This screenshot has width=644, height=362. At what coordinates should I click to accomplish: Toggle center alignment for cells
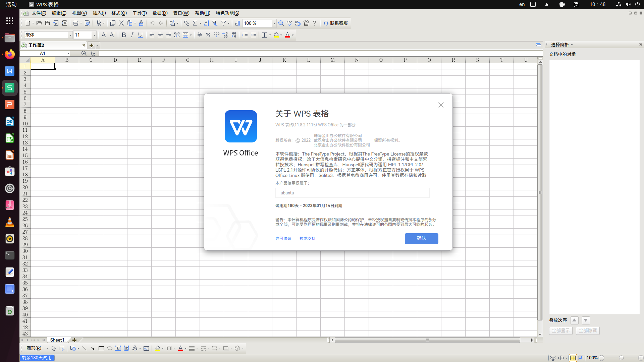click(x=160, y=35)
